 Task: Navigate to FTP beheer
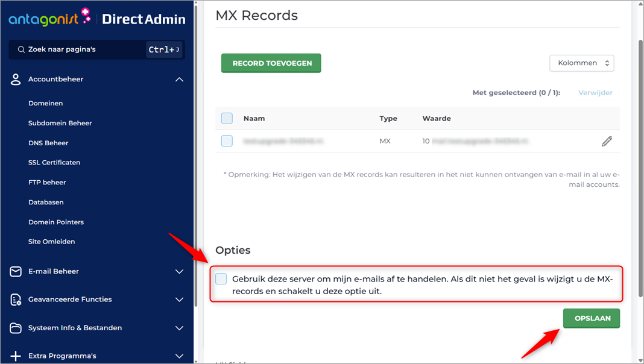tap(47, 182)
